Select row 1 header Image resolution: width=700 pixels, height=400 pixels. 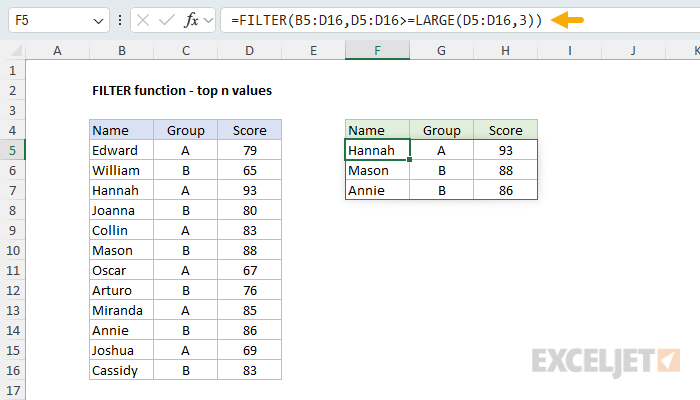(x=12, y=71)
